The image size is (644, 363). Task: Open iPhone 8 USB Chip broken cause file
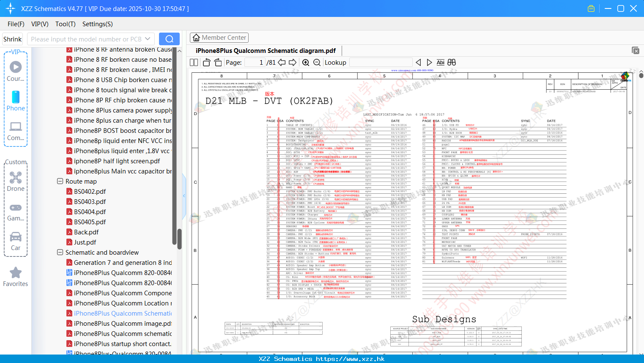pos(119,80)
